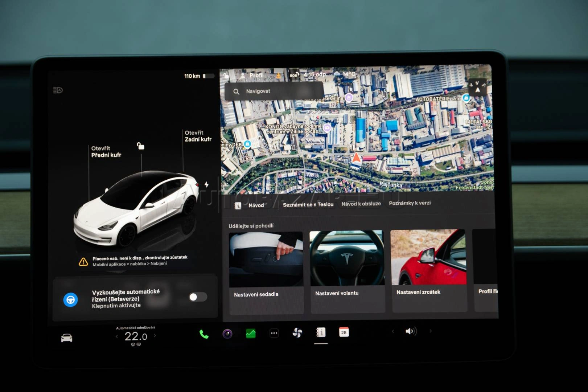Tap the Rajčanka label on the map
The width and height of the screenshot is (588, 392).
[x=391, y=185]
